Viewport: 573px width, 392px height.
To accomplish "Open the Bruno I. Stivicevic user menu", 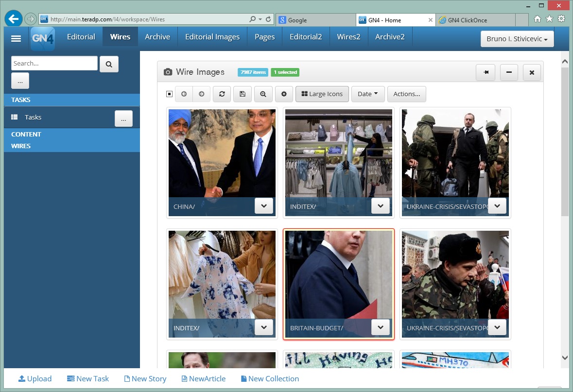I will [517, 39].
